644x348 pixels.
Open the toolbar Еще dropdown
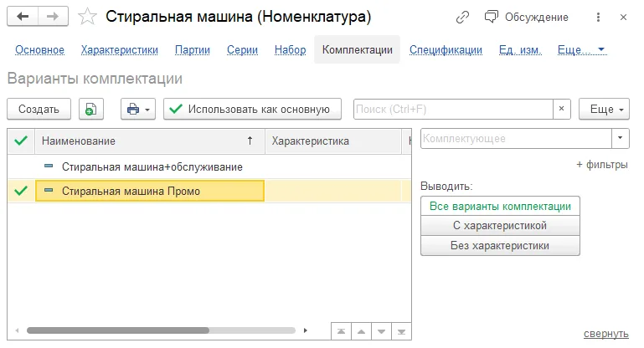(604, 109)
